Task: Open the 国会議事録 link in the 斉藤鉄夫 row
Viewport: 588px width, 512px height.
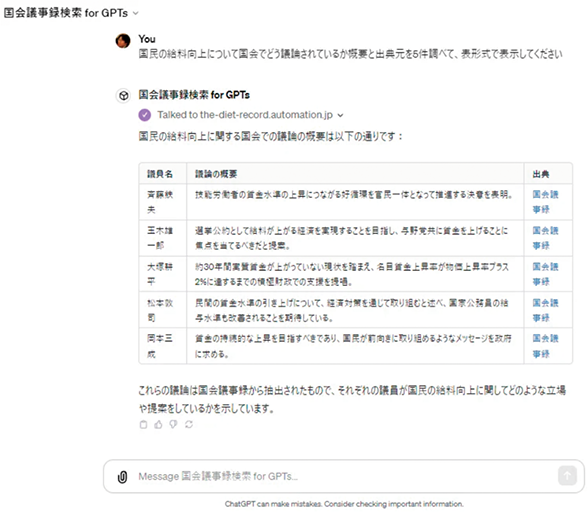Action: [x=545, y=202]
